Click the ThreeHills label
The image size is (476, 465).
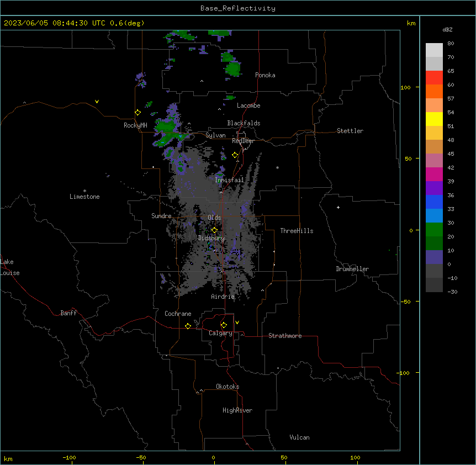297,231
